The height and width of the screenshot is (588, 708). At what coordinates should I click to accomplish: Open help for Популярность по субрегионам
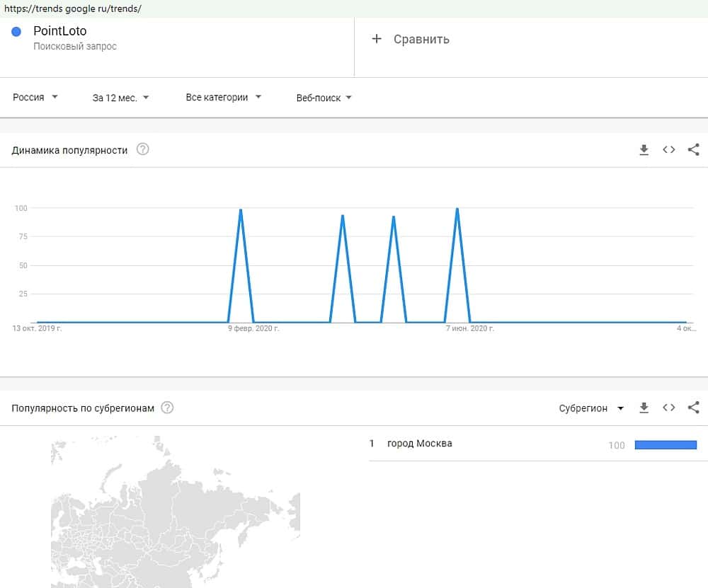(167, 408)
